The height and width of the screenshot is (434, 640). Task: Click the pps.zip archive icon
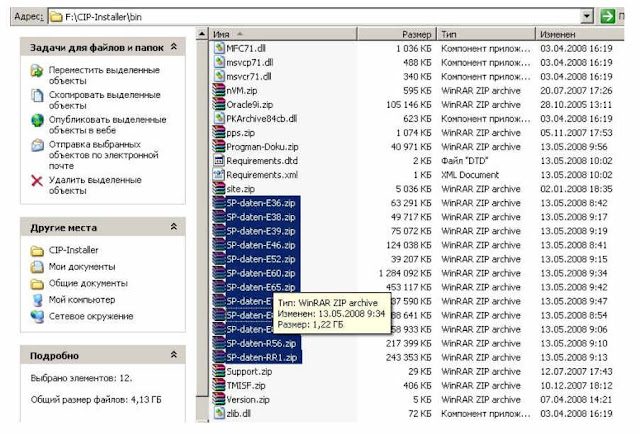pos(219,133)
